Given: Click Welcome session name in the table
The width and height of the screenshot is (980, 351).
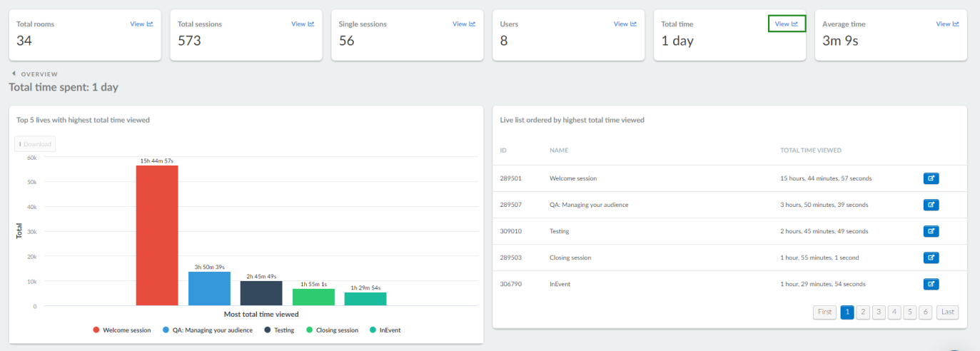Looking at the screenshot, I should 573,178.
